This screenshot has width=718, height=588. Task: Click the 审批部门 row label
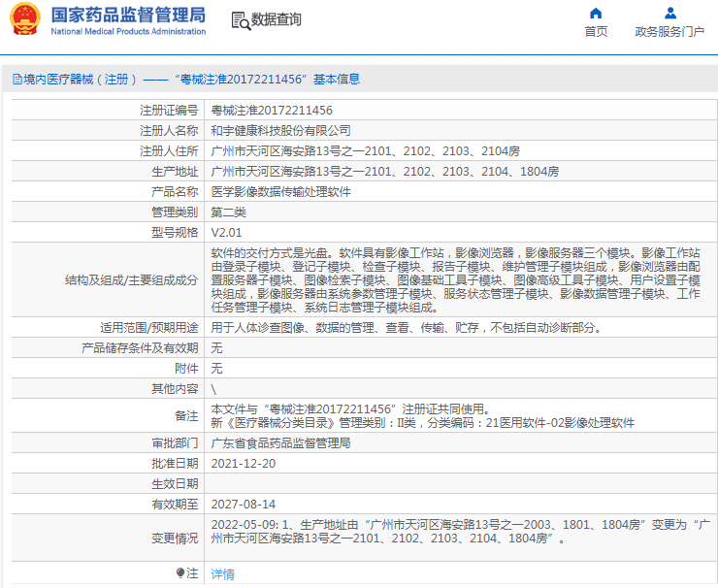point(175,442)
